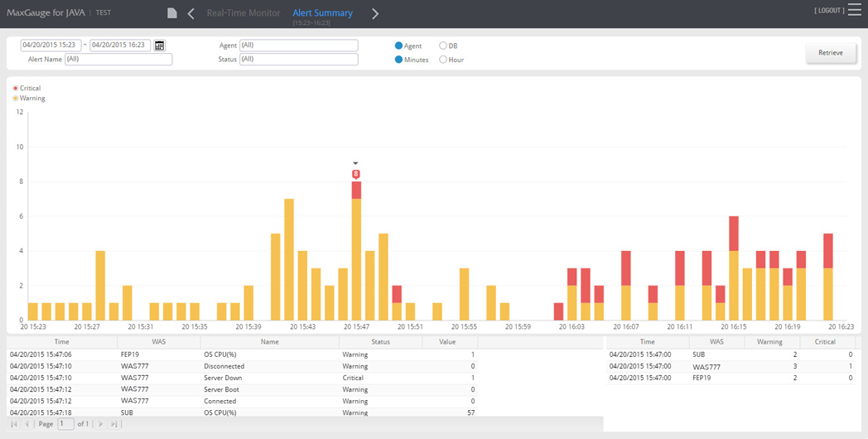The height and width of the screenshot is (439, 868).
Task: Select the Alert Summary tab
Action: (323, 12)
